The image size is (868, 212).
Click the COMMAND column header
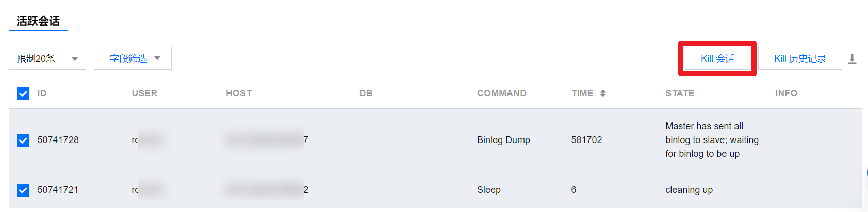(x=501, y=93)
